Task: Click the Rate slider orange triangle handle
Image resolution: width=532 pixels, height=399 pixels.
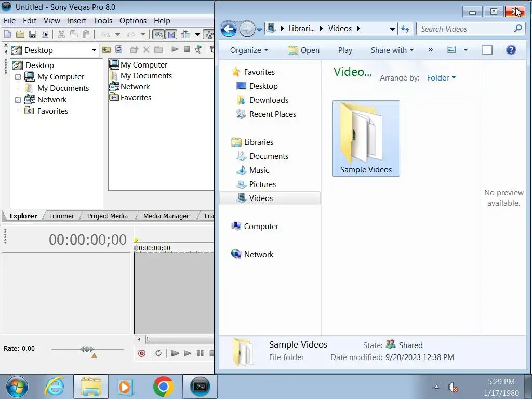Action: (95, 355)
